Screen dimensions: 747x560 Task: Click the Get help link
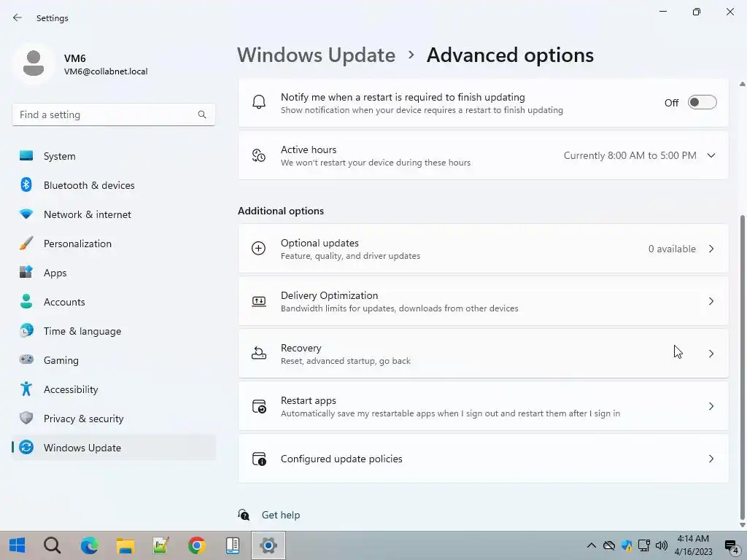(281, 515)
